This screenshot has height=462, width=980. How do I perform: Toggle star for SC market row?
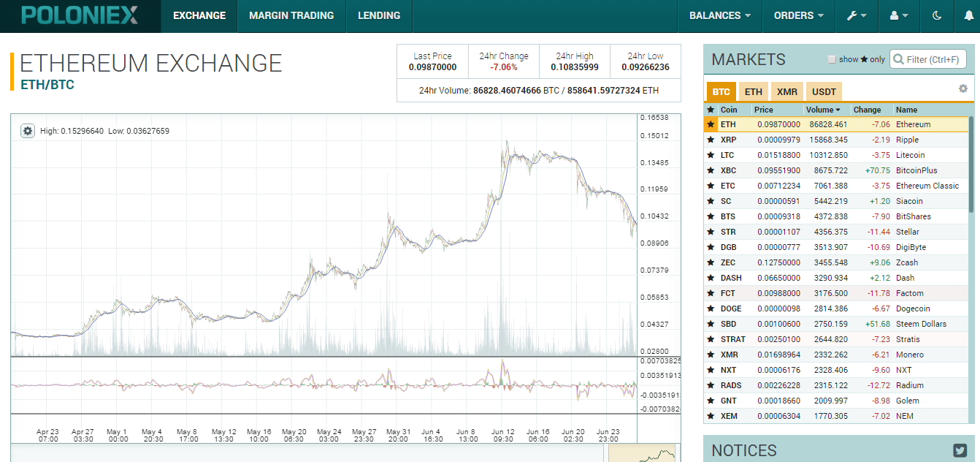711,201
